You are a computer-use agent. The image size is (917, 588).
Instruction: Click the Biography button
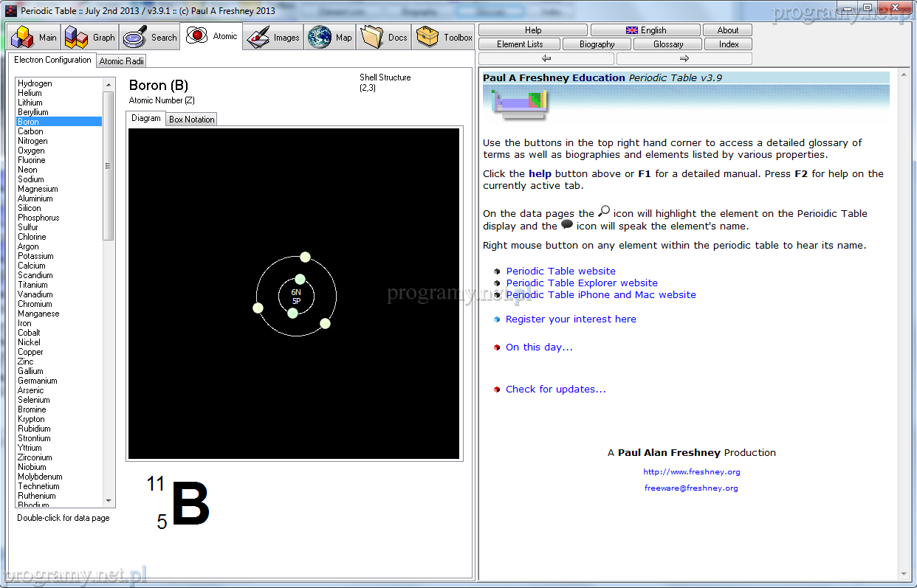pos(597,44)
